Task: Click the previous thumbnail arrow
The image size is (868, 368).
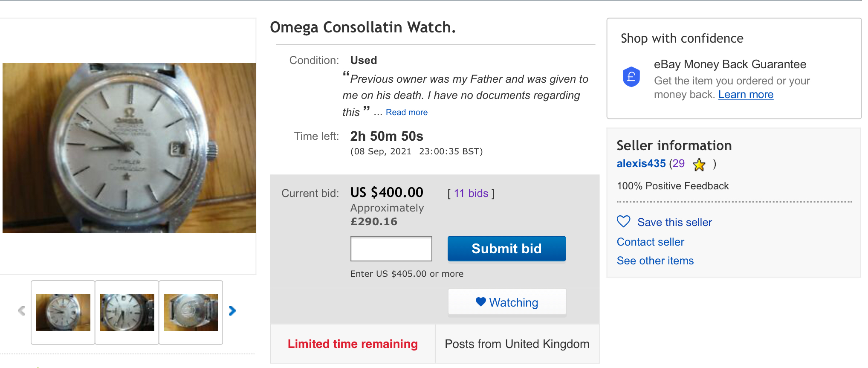Action: (21, 311)
